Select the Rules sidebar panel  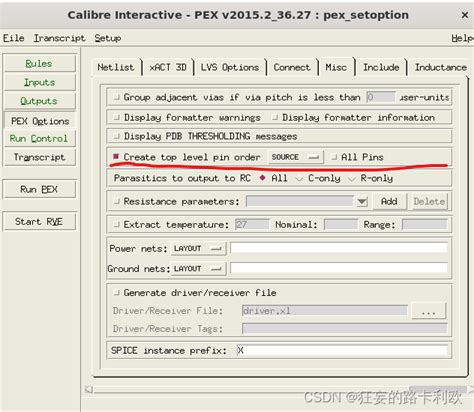[39, 63]
